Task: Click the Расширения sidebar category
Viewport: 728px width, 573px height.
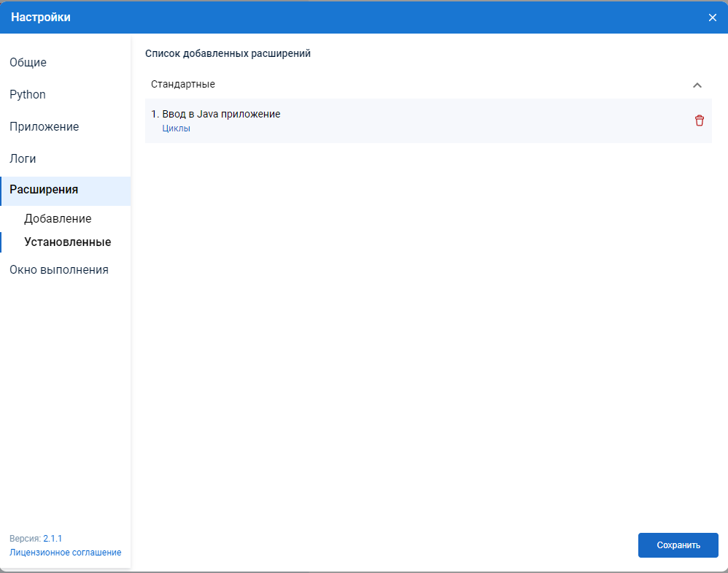Action: (x=44, y=190)
